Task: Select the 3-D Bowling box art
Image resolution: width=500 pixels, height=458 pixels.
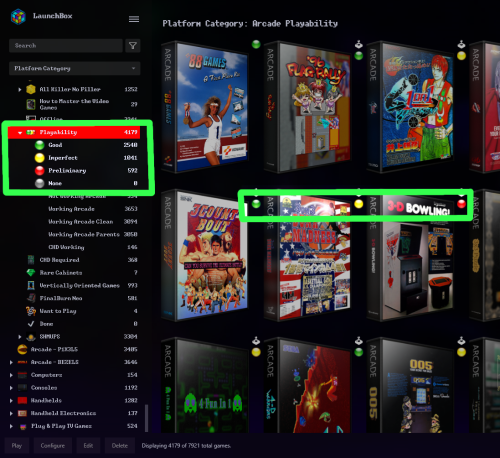Action: click(x=410, y=255)
